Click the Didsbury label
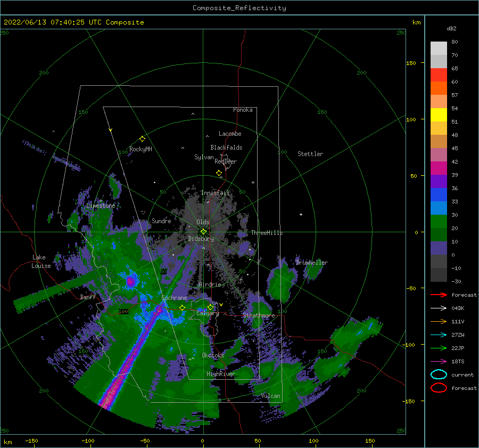Viewport: 479px width, 448px height. [x=201, y=239]
